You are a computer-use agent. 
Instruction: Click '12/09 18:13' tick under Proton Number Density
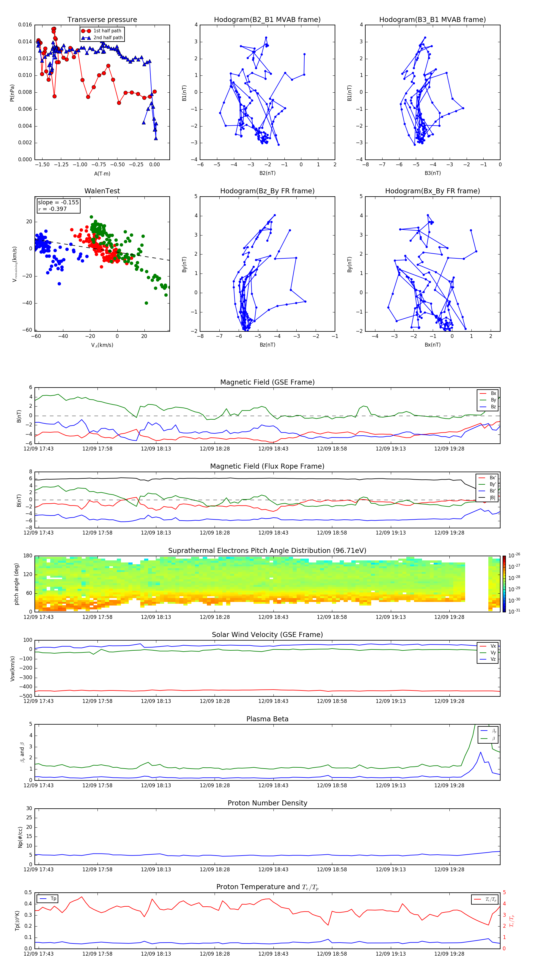(156, 870)
